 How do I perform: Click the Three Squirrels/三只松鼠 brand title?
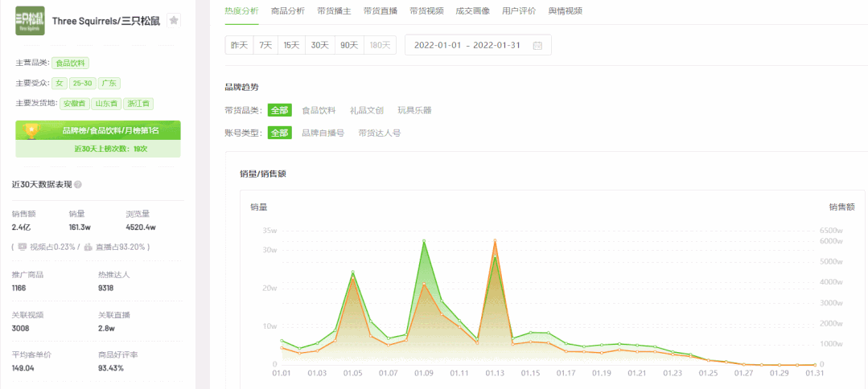pyautogui.click(x=105, y=21)
